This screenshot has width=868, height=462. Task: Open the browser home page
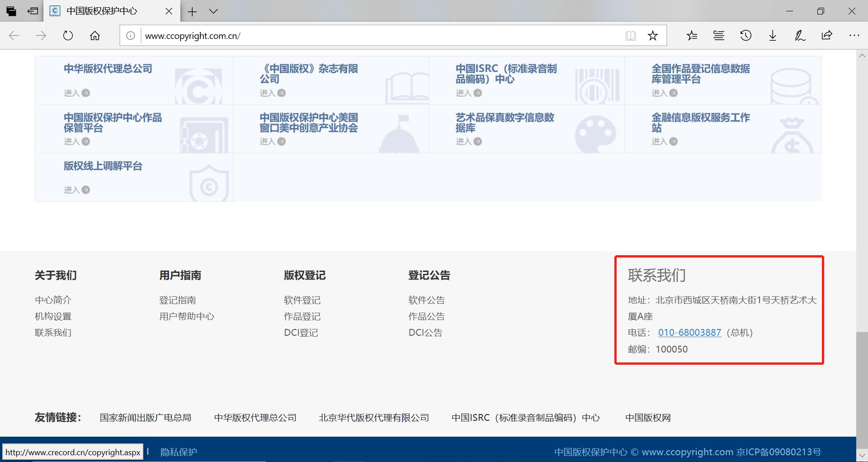point(94,35)
